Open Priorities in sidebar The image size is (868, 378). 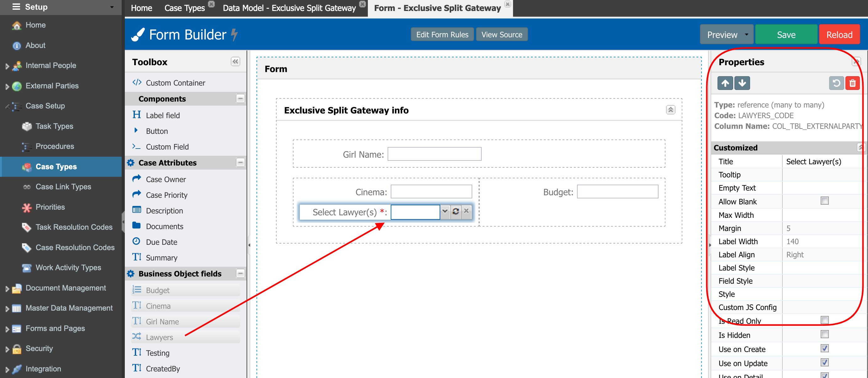click(50, 207)
